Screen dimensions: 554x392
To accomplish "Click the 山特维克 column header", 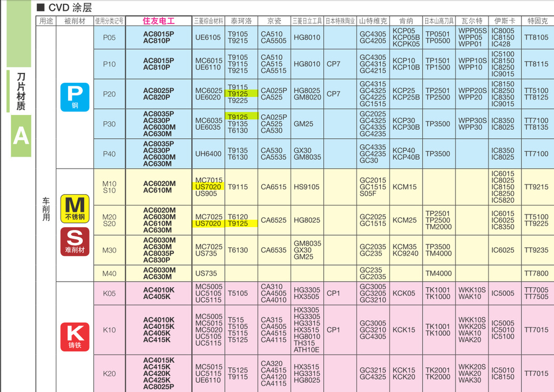I will click(x=373, y=21).
